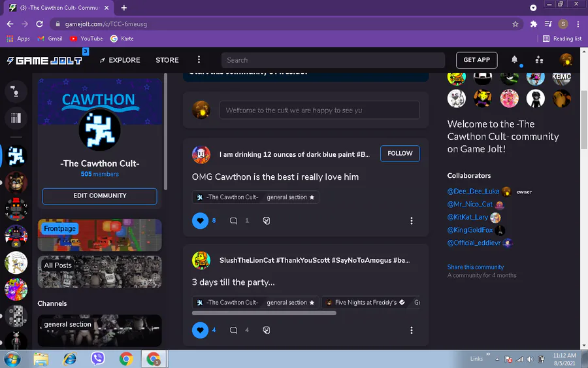588x368 pixels.
Task: Open the Gmail bookmark
Action: [50, 39]
